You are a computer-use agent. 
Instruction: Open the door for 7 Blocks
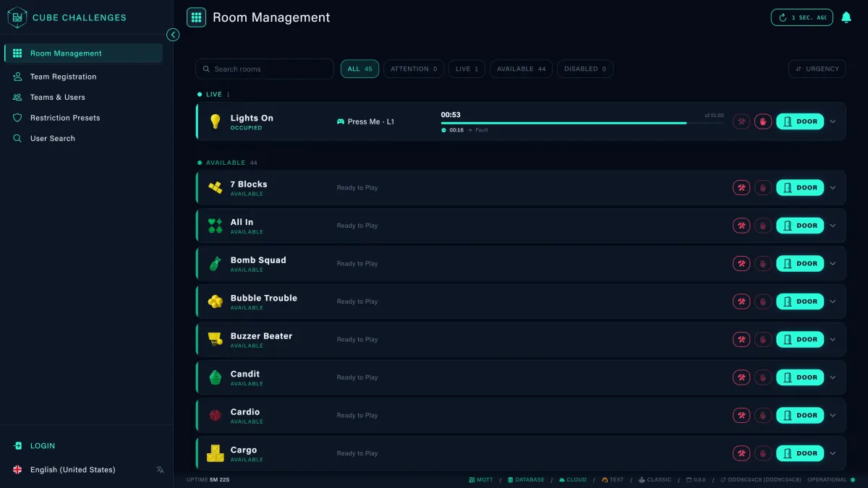[x=800, y=187]
